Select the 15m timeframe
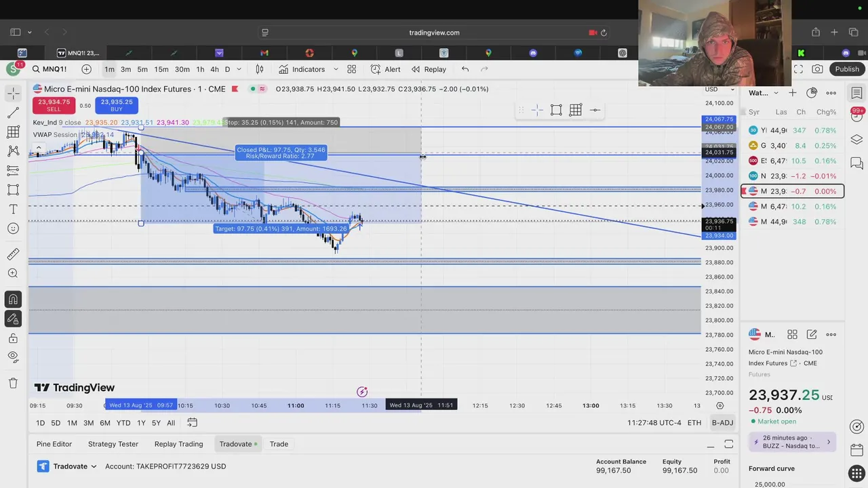The width and height of the screenshot is (868, 488). (161, 69)
